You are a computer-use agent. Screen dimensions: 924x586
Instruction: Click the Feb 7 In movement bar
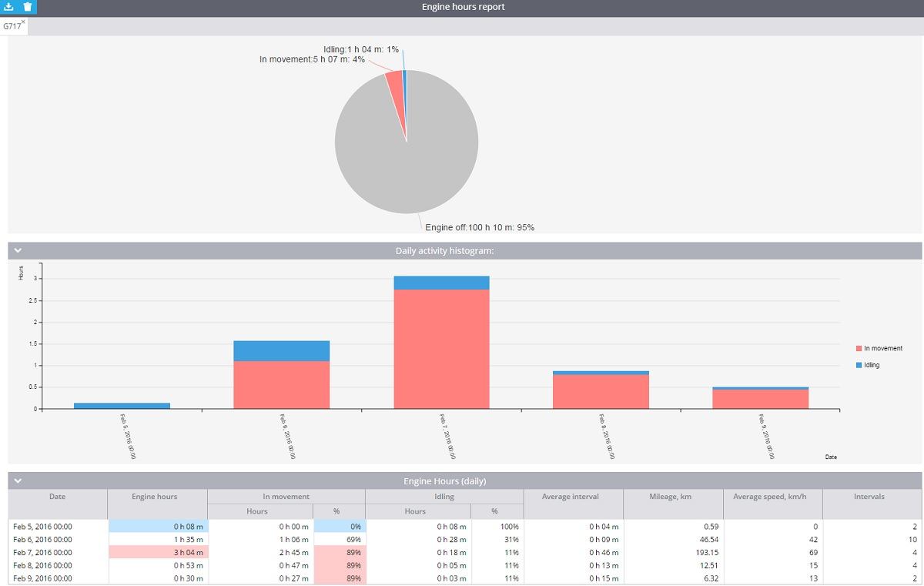coord(441,349)
